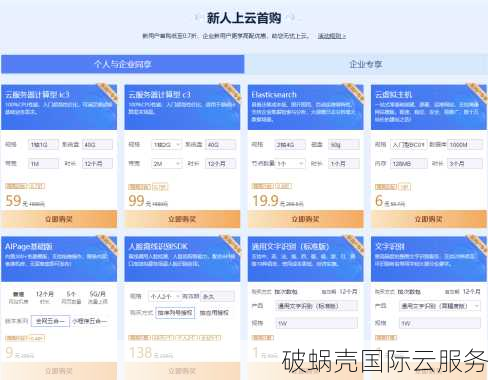
Task: Switch to the 个人与企业同享 tab
Action: pos(122,64)
